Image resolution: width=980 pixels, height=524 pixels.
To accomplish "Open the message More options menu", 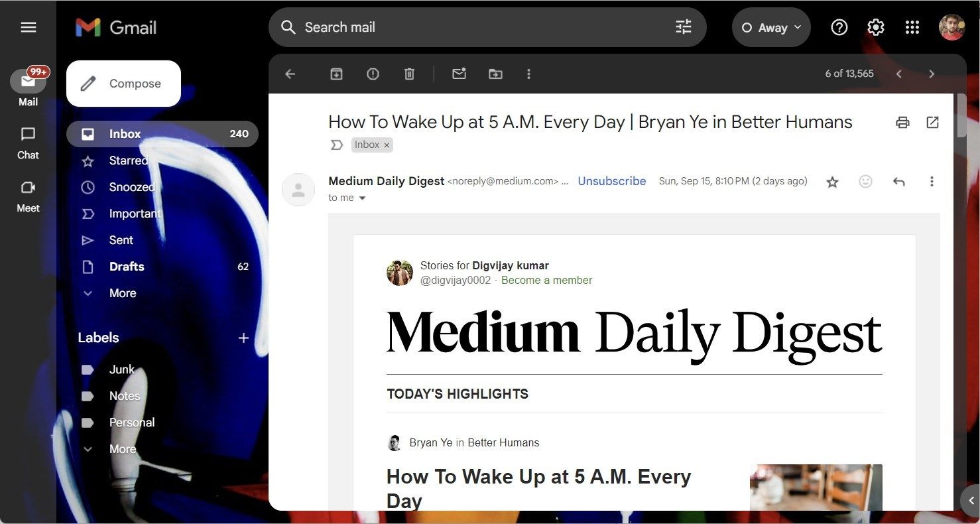I will (932, 181).
